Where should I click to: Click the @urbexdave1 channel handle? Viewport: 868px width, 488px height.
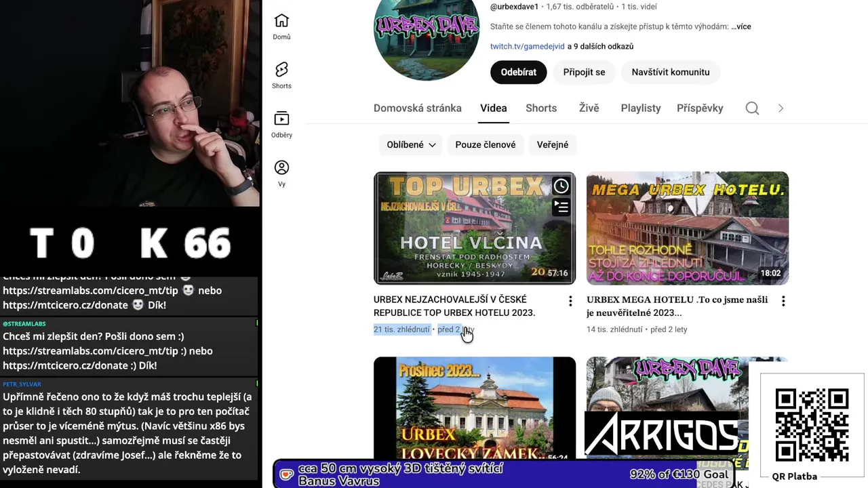click(514, 7)
